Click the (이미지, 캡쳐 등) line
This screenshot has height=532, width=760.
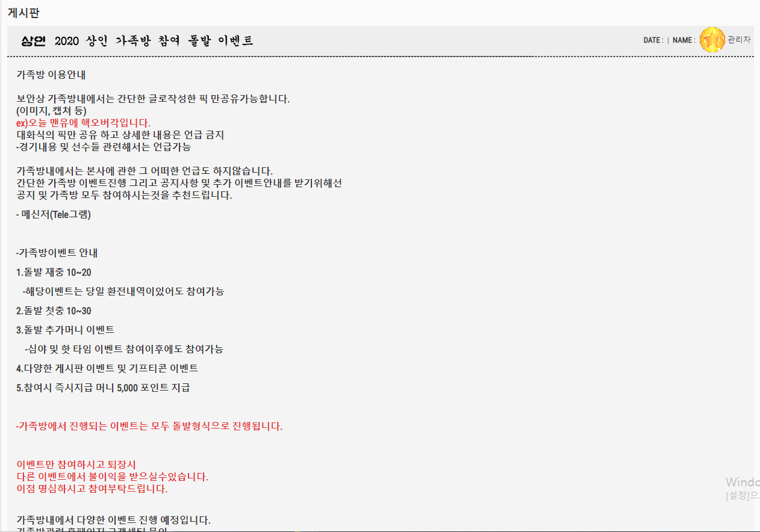pos(51,111)
